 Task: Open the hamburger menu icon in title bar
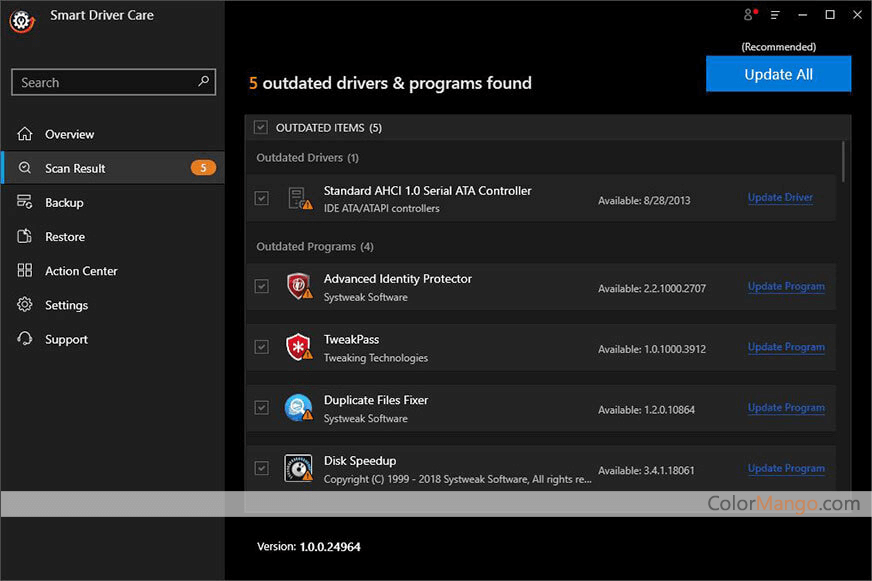click(775, 15)
